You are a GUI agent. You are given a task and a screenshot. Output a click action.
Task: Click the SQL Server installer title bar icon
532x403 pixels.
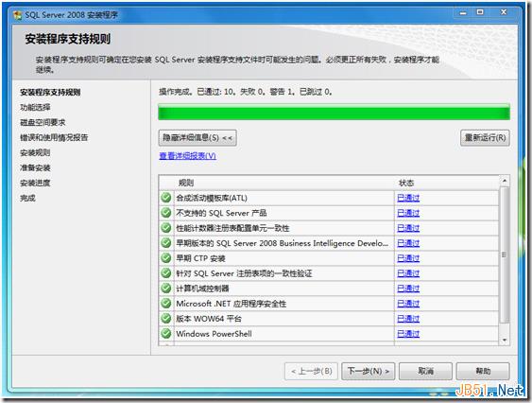pos(18,15)
